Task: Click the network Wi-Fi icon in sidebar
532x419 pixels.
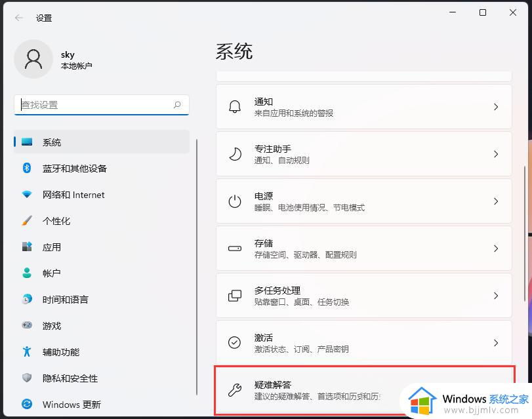Action: click(27, 194)
